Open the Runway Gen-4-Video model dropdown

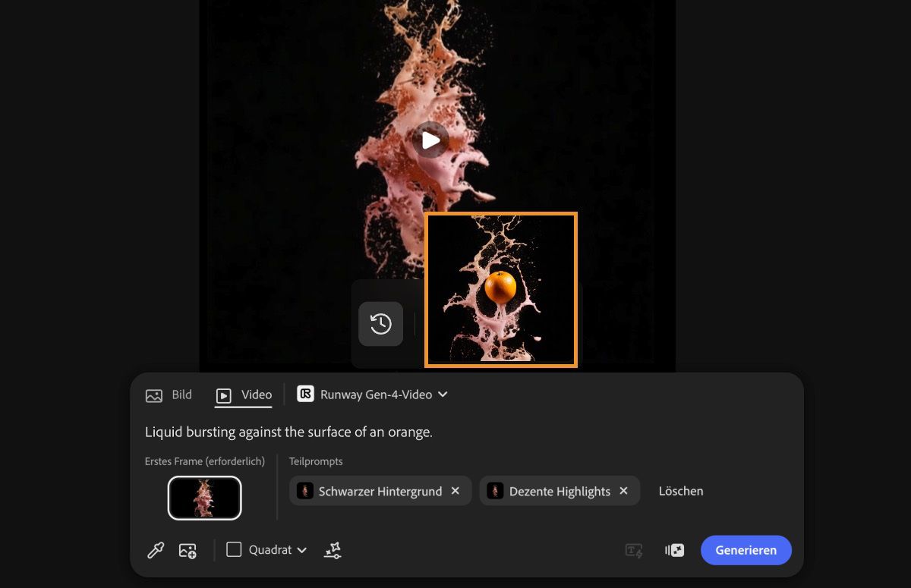(372, 395)
